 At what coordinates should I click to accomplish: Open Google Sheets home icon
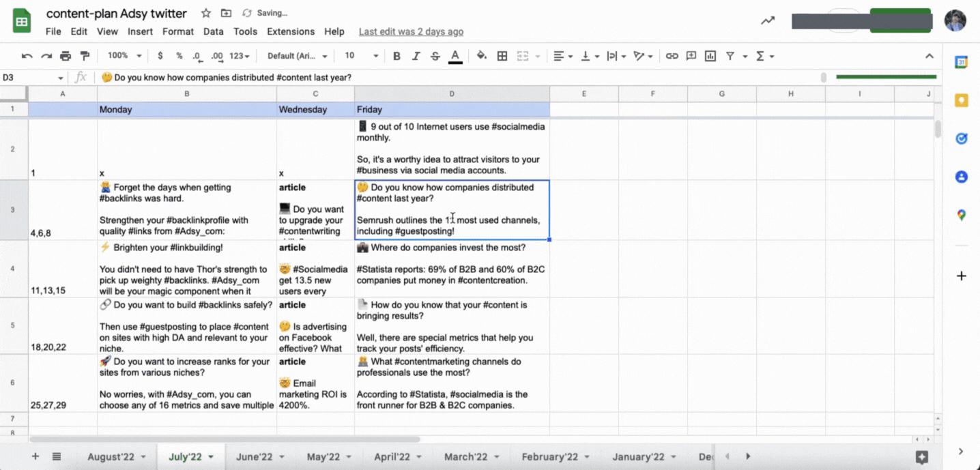(x=22, y=21)
